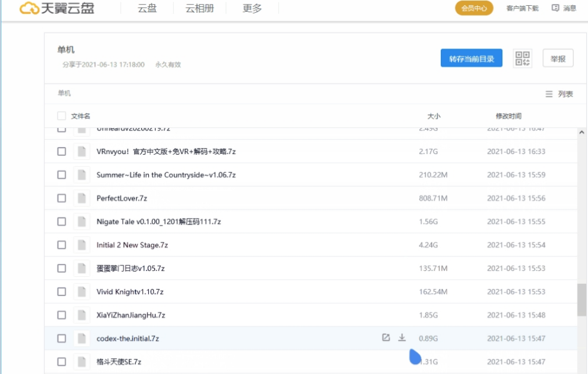This screenshot has width=588, height=374.
Task: Click file icon of Vivid Knightv1.10.7z
Action: click(x=82, y=291)
